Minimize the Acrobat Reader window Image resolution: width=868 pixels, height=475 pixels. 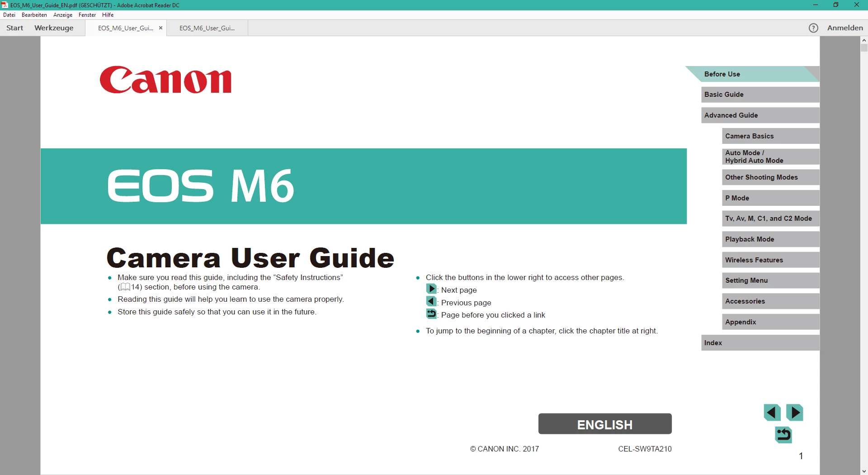pyautogui.click(x=816, y=5)
